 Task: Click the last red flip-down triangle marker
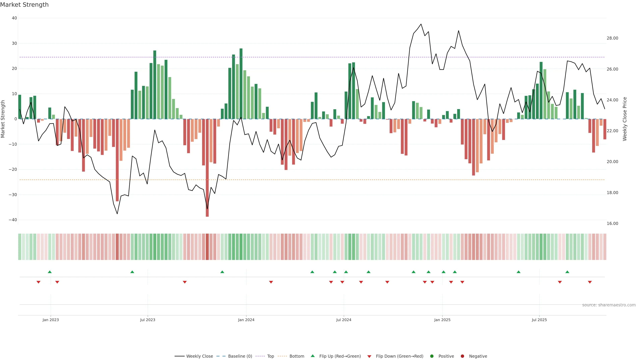590,282
